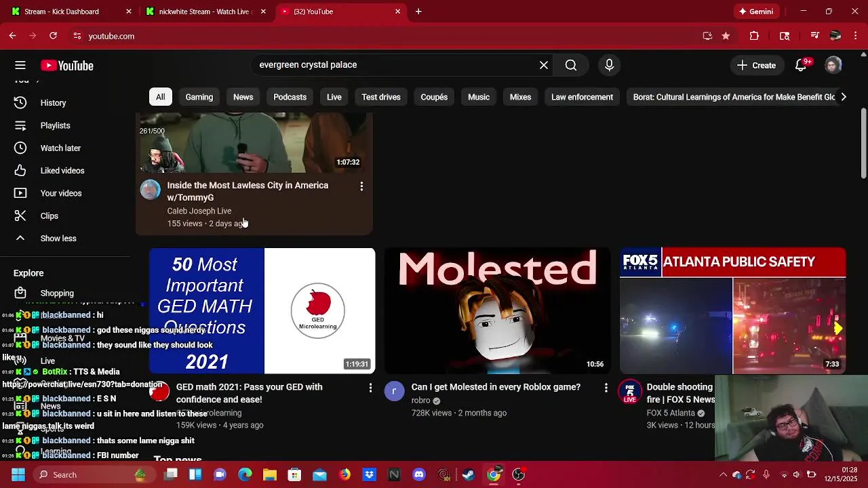Viewport: 868px width, 488px height.
Task: Open YouTube notifications bell
Action: [x=802, y=65]
